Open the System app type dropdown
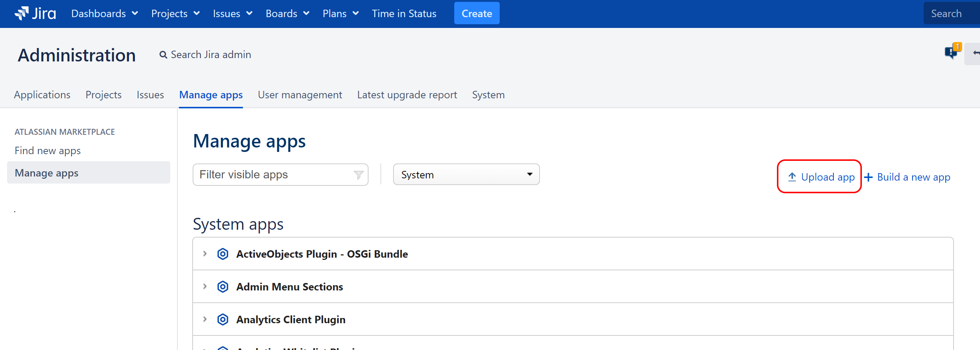The height and width of the screenshot is (350, 980). (466, 174)
